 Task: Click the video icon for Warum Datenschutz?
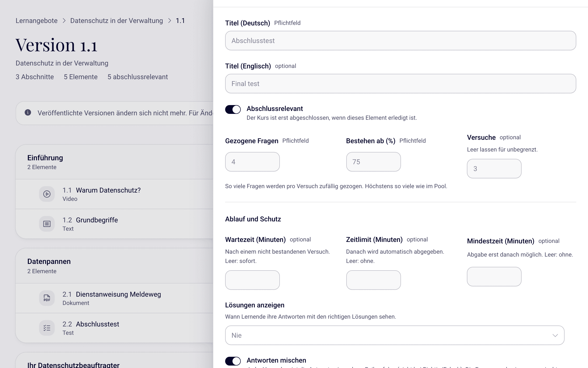click(x=47, y=194)
